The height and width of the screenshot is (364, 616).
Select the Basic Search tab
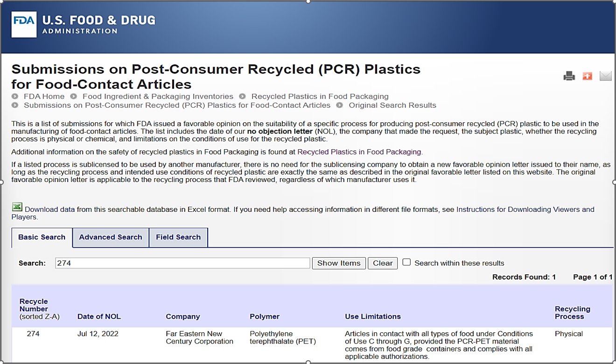[x=42, y=237]
